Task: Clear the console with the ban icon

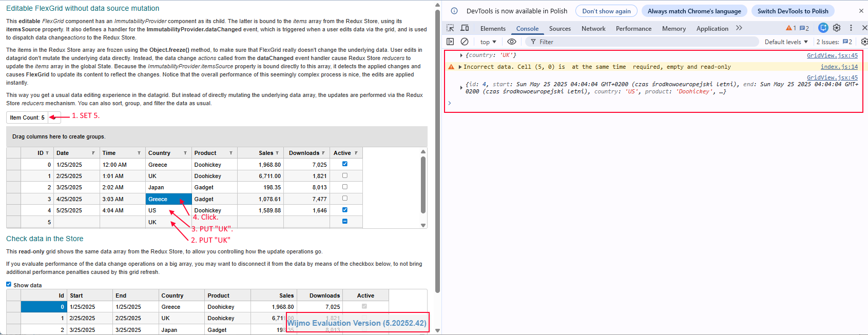Action: pyautogui.click(x=465, y=42)
